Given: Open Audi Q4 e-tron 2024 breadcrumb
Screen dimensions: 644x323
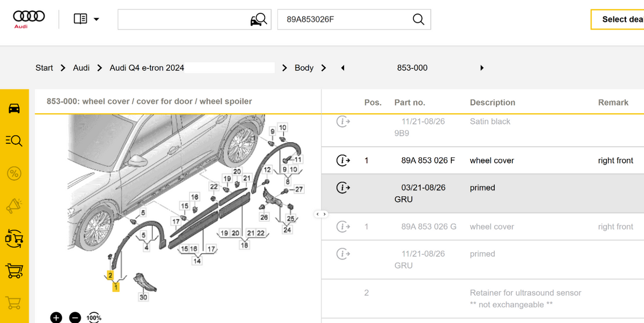Looking at the screenshot, I should 147,68.
